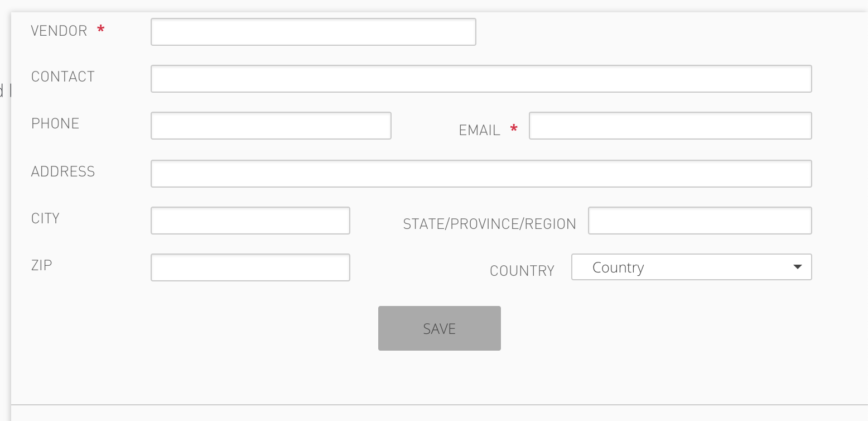Image resolution: width=868 pixels, height=421 pixels.
Task: Click the Country dropdown caret arrow
Action: [798, 267]
